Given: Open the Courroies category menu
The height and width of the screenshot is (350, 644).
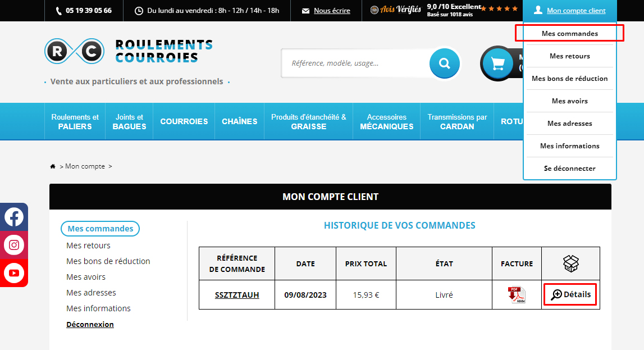Looking at the screenshot, I should (184, 121).
